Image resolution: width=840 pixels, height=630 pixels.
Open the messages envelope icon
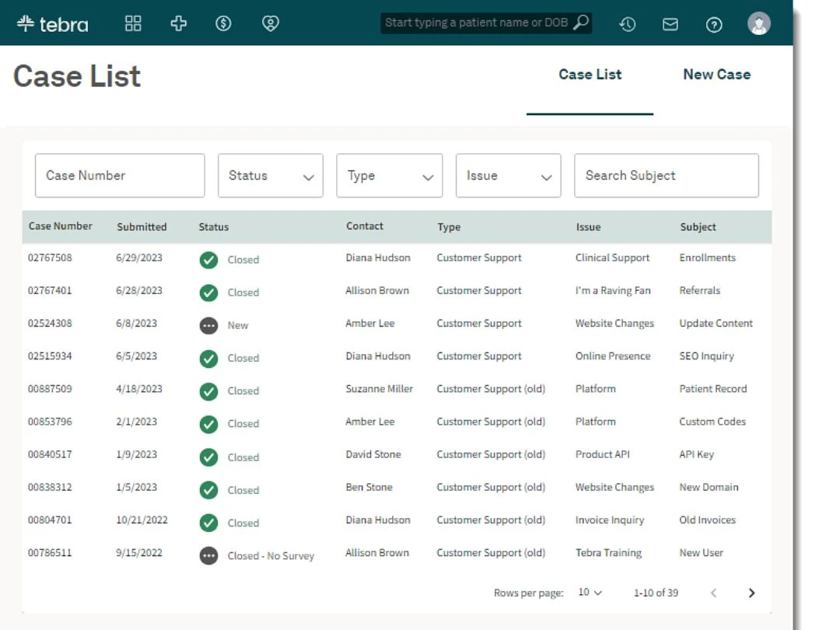tap(670, 24)
